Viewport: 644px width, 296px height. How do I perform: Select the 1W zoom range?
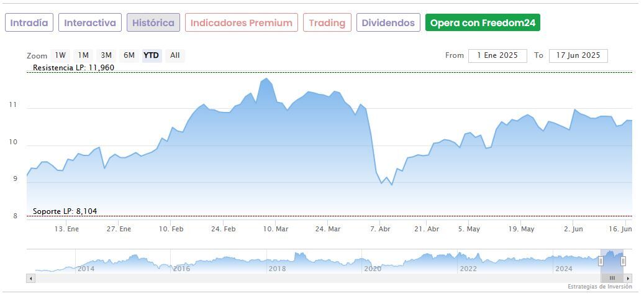tap(60, 55)
